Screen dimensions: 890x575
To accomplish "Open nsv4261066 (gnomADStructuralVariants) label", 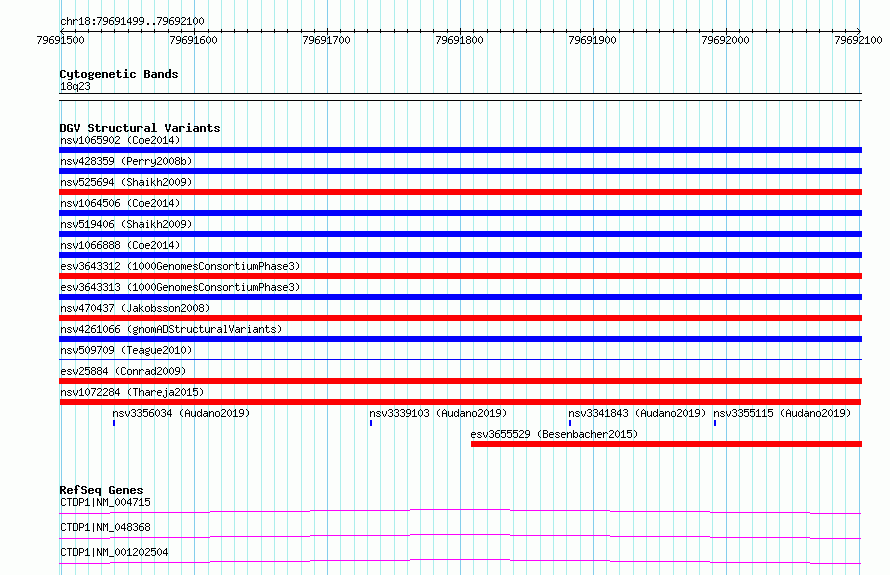I will [x=171, y=329].
